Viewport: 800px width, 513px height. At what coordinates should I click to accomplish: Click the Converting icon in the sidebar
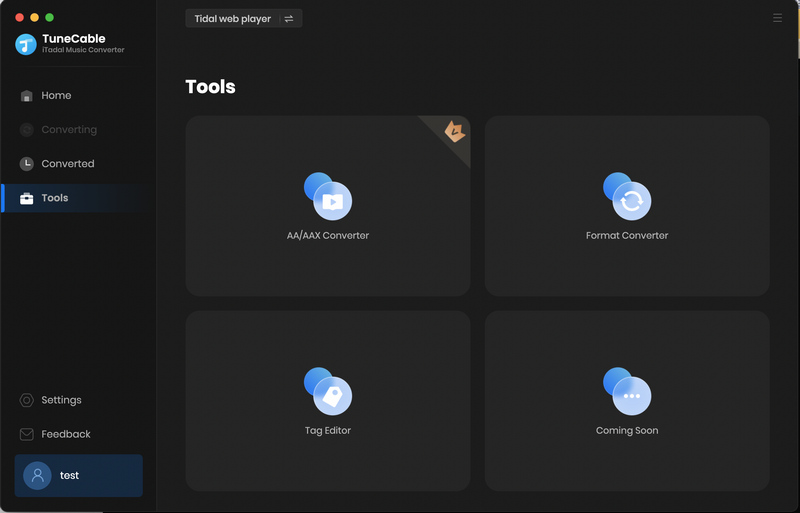point(27,130)
